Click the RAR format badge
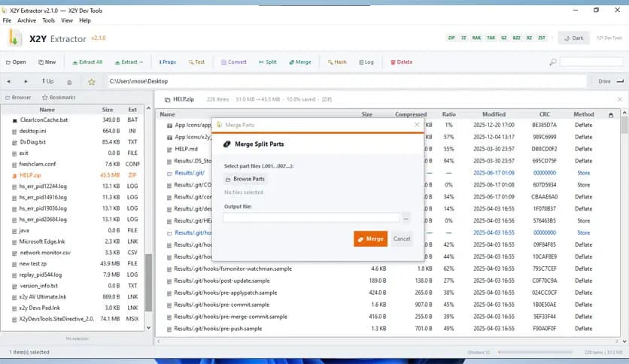629x364 pixels. [476, 38]
